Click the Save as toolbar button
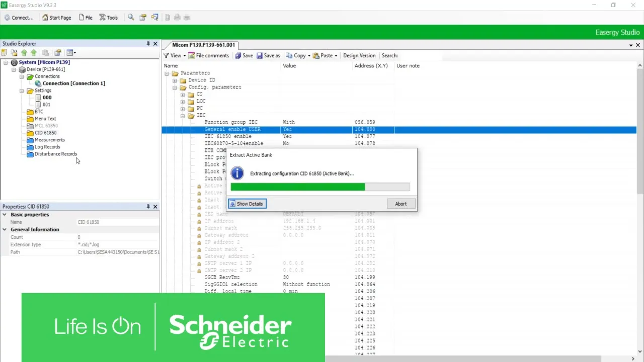The width and height of the screenshot is (644, 362). [268, 56]
